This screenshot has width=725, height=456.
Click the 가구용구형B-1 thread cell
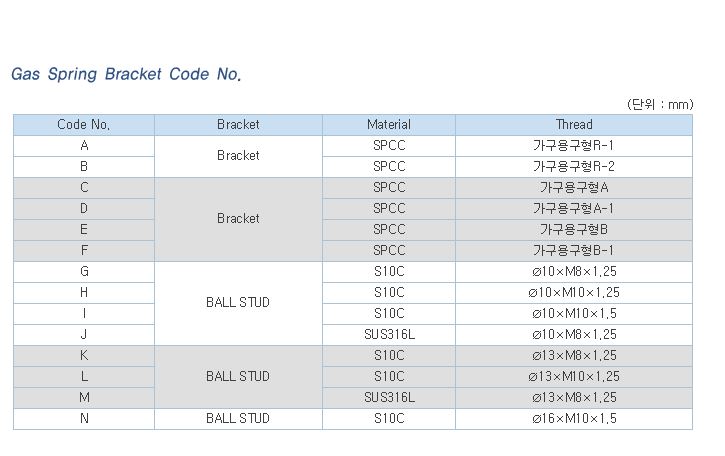point(574,251)
